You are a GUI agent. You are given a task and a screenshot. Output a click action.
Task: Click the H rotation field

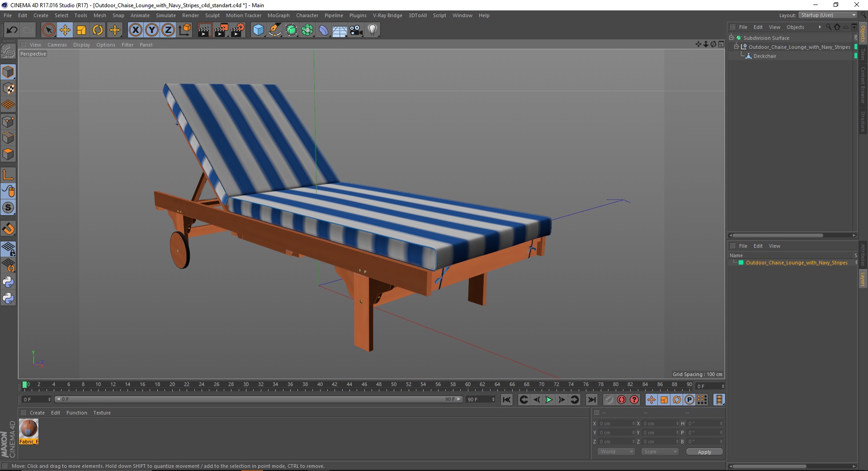[705, 424]
